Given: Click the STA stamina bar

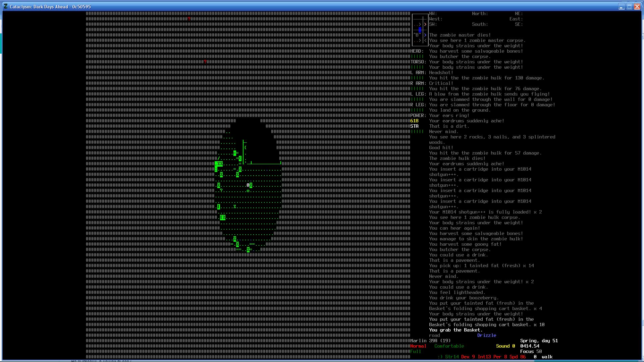Looking at the screenshot, I should click(417, 131).
